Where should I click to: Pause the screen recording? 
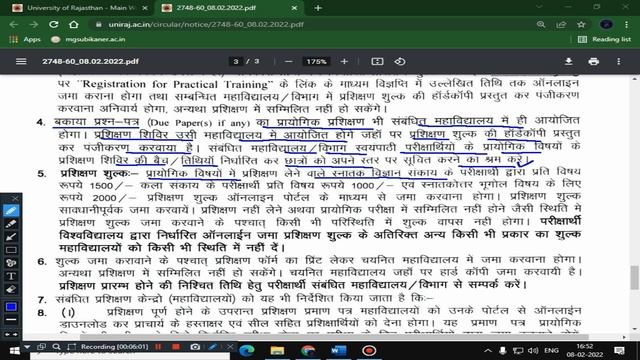tap(158, 347)
